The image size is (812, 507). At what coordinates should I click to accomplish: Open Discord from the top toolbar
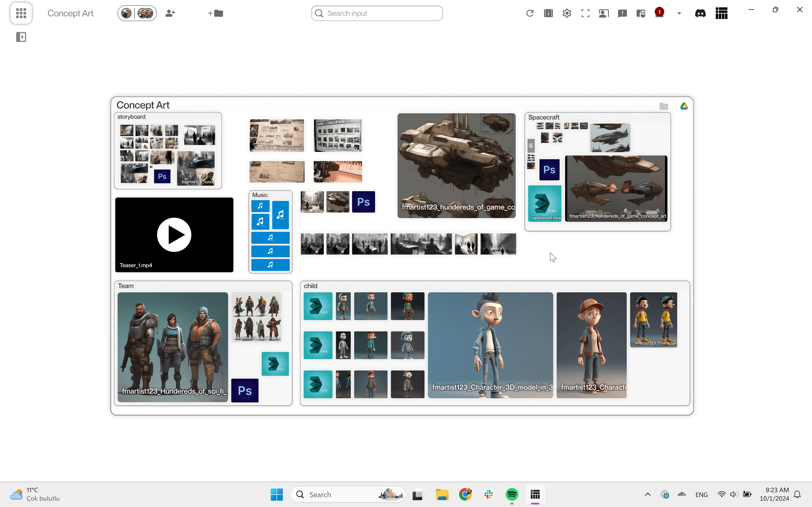[x=700, y=13]
